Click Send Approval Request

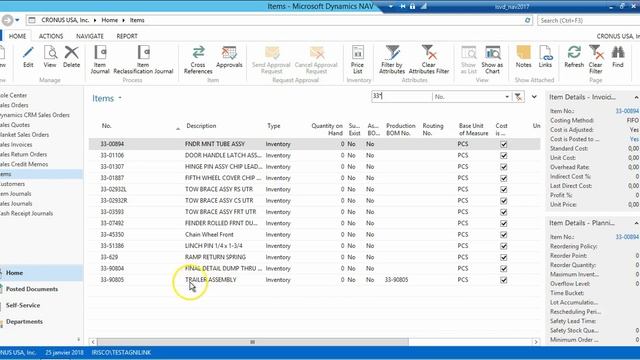pyautogui.click(x=271, y=60)
